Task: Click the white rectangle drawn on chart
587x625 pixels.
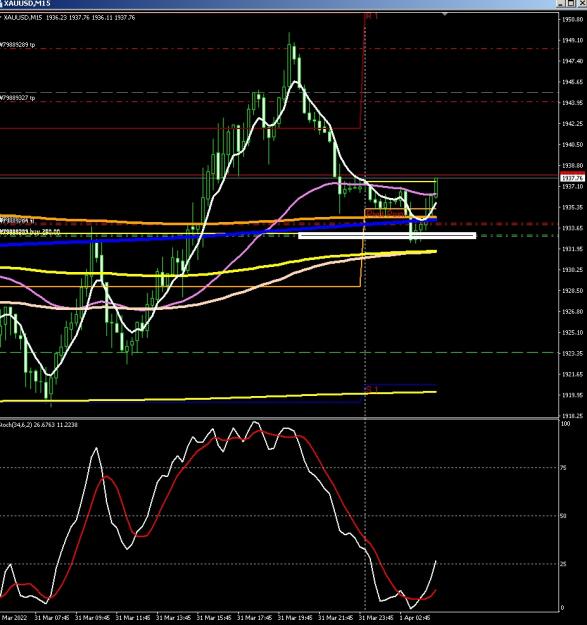Action: 387,236
